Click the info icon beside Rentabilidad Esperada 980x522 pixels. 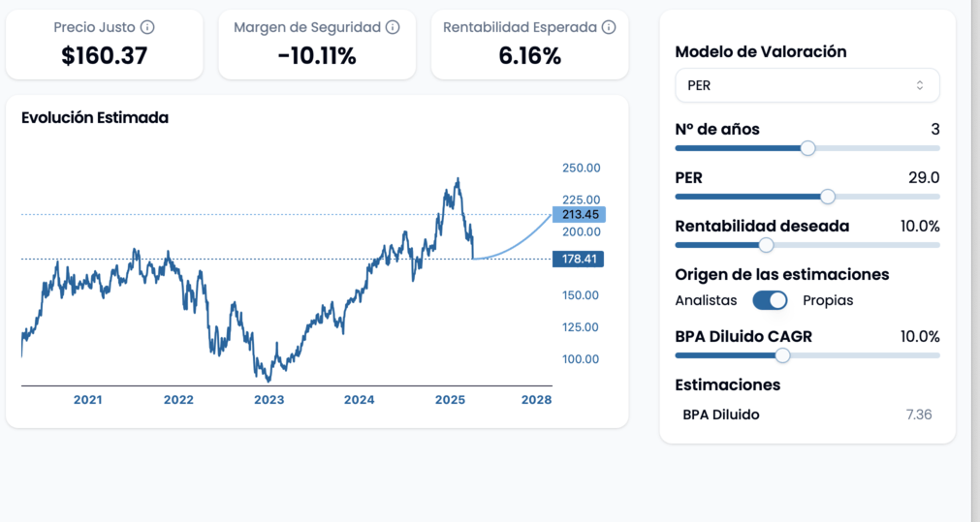(x=609, y=28)
